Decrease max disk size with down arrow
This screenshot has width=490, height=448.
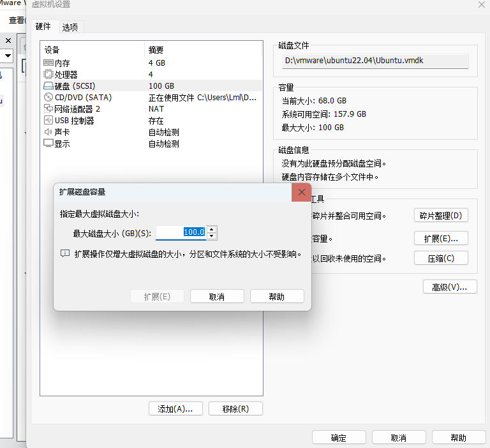point(212,236)
